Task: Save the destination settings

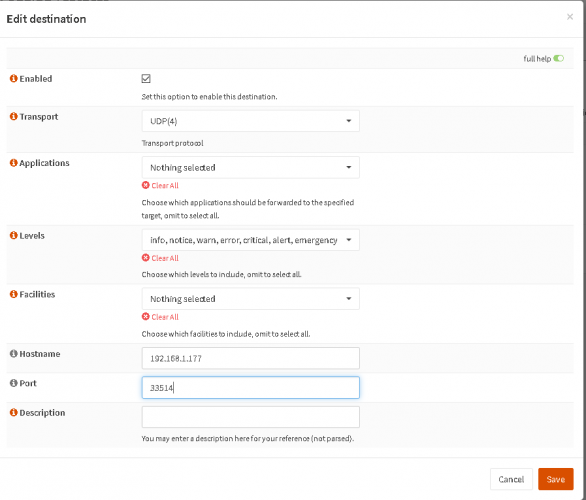Action: coord(555,479)
